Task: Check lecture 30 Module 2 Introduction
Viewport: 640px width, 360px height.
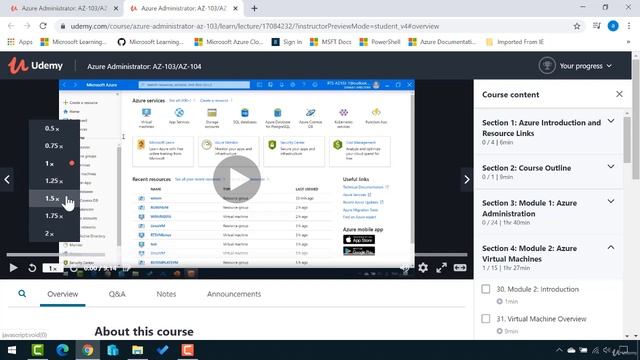Action: pos(486,289)
